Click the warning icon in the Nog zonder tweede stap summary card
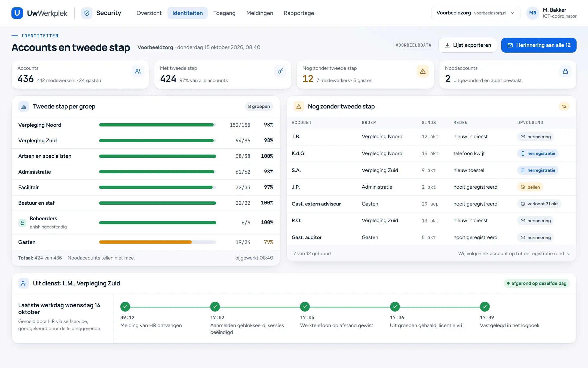 point(423,71)
